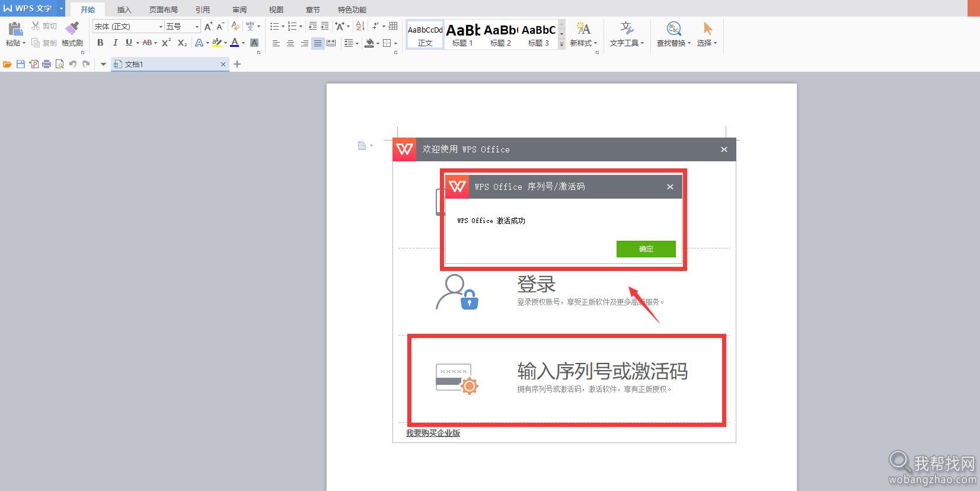Toggle justify alignment (highlighted)

(x=318, y=43)
